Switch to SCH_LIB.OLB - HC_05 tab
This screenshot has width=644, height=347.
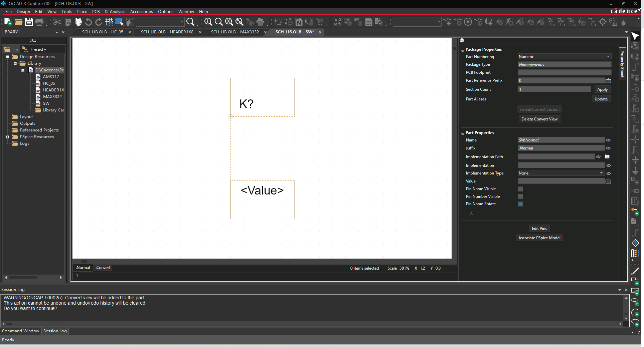[x=103, y=32]
